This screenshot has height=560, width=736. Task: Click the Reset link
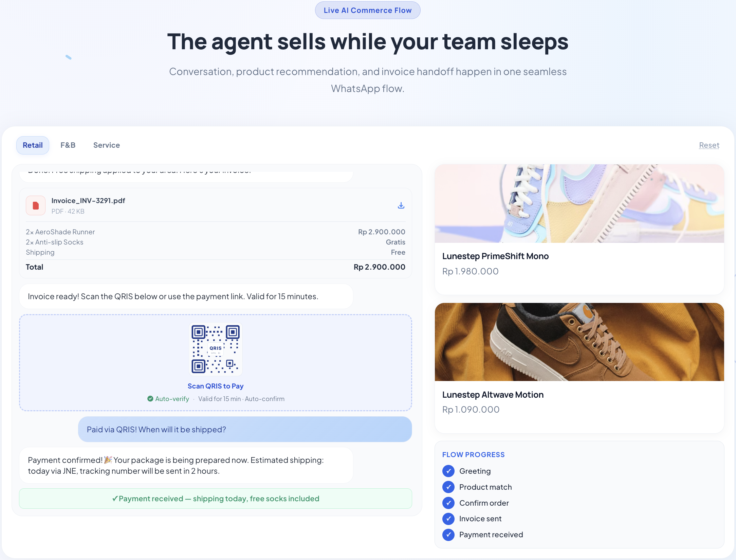pyautogui.click(x=709, y=145)
